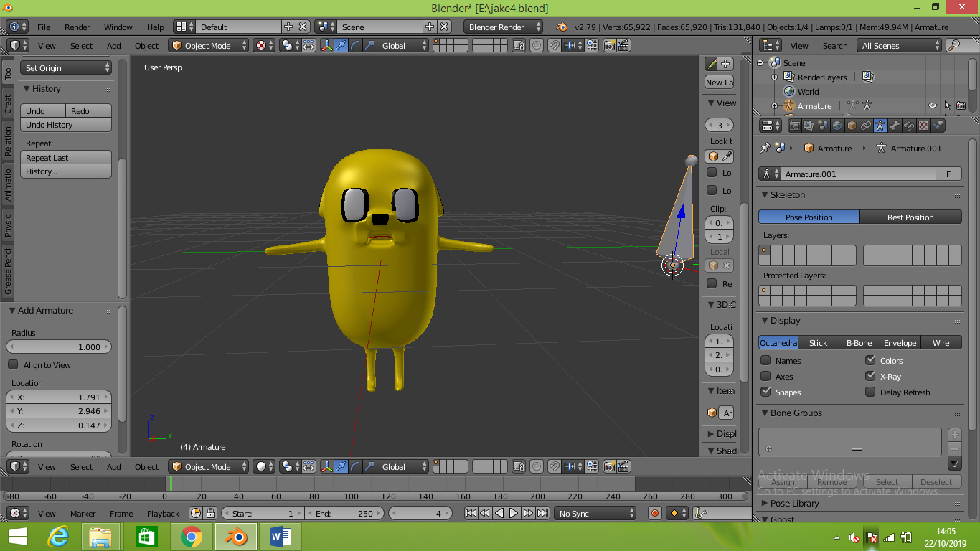
Task: Click the Grease Pencil draw pencil icon
Action: tap(712, 64)
